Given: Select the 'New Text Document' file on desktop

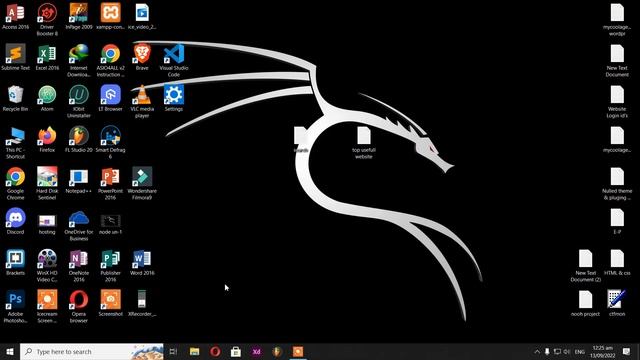Looking at the screenshot, I should click(x=617, y=60).
